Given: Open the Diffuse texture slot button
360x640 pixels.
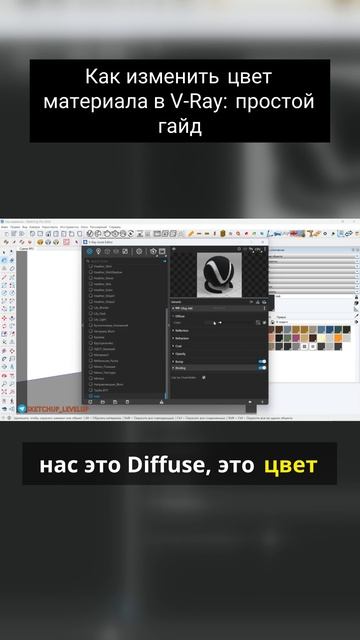Looking at the screenshot, I should [x=258, y=322].
